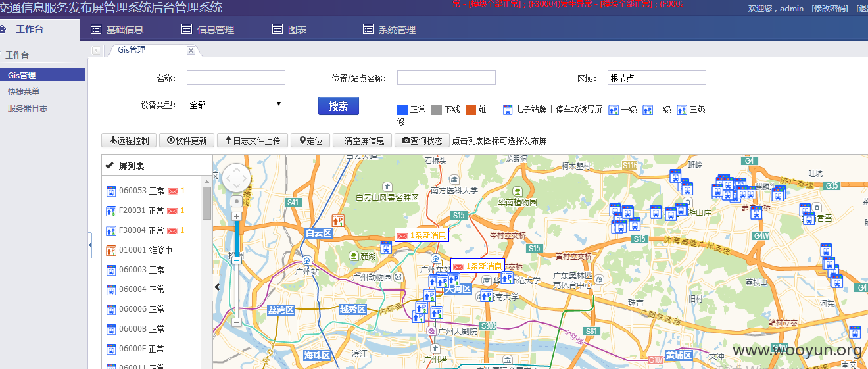The image size is (868, 369).
Task: Select the screen icon for 060003
Action: (x=111, y=270)
